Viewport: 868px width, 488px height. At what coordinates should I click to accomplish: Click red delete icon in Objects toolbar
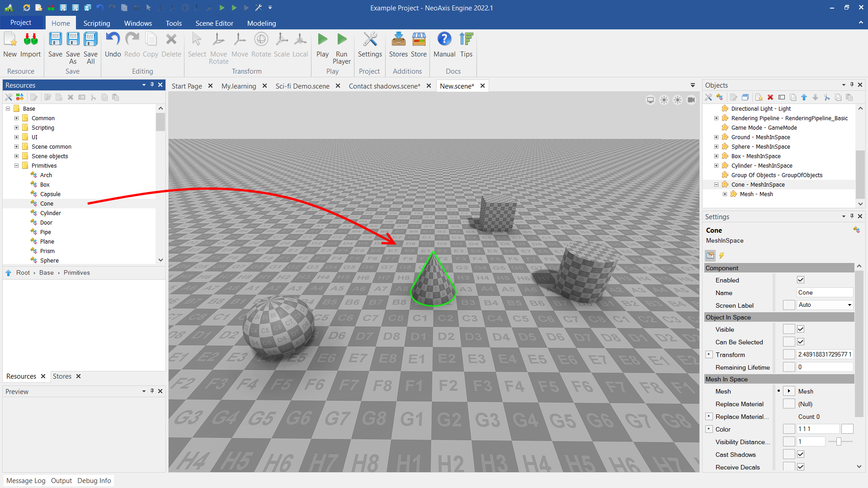click(x=770, y=97)
